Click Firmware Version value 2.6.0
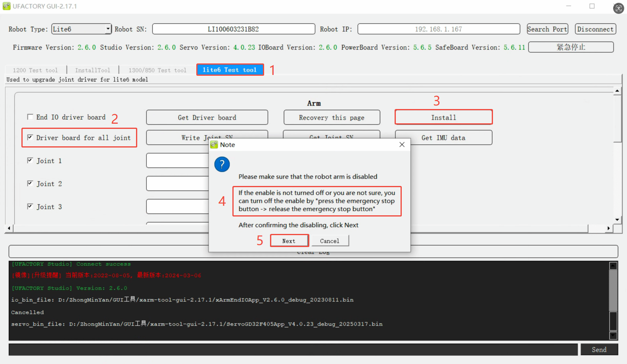Image resolution: width=627 pixels, height=364 pixels. pos(86,47)
